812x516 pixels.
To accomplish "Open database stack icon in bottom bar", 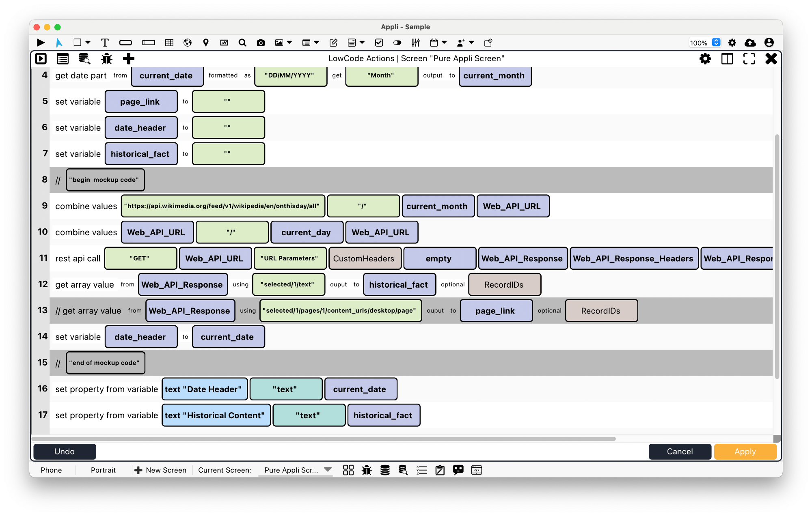I will [x=385, y=470].
